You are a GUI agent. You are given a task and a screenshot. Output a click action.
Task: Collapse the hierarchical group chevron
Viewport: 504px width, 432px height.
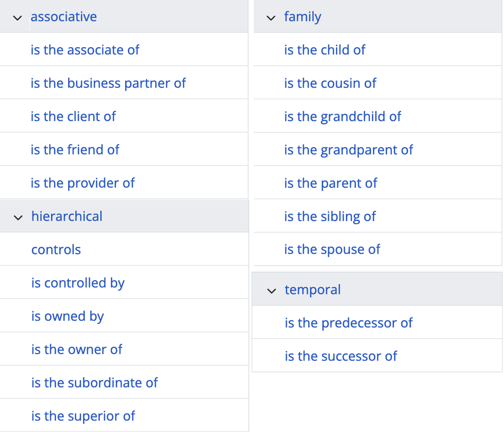pyautogui.click(x=18, y=217)
